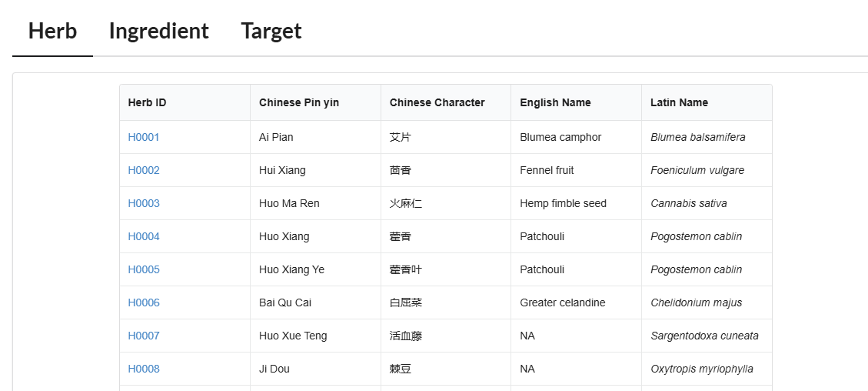Image resolution: width=868 pixels, height=391 pixels.
Task: Open herb link H0001
Action: pos(144,137)
